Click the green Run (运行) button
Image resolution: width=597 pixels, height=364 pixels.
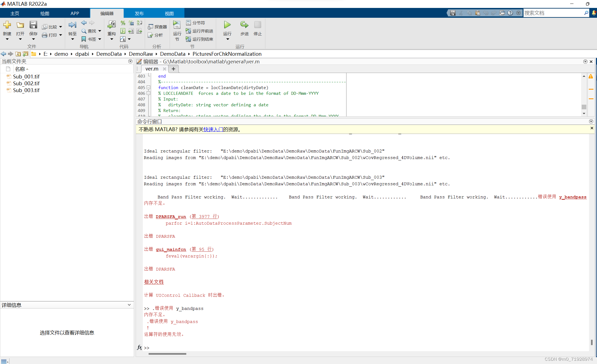(x=227, y=25)
